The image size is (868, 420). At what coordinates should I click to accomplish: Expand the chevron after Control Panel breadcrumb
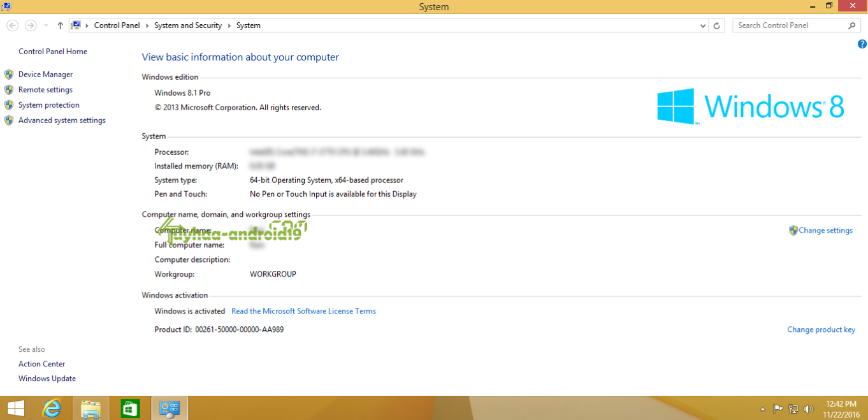[148, 25]
